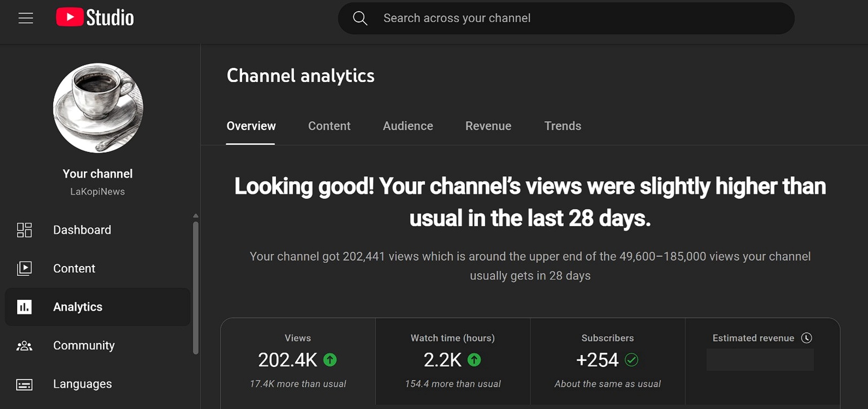
Task: Click the green arrow beside Views
Action: click(x=330, y=360)
